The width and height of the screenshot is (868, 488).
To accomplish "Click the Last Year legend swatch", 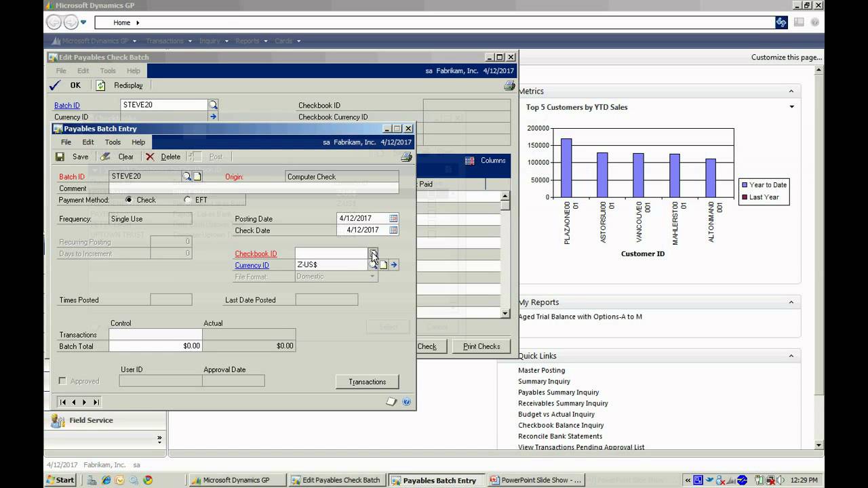I will (744, 197).
